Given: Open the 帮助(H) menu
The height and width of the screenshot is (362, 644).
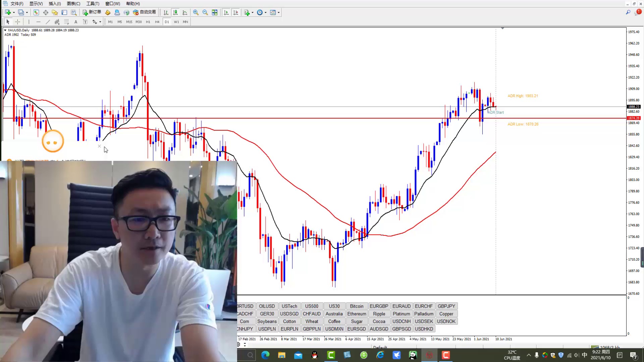Looking at the screenshot, I should click(x=133, y=4).
